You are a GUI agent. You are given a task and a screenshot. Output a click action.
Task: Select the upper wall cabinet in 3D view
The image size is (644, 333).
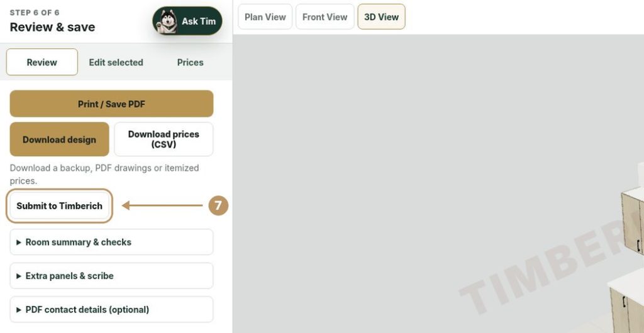pyautogui.click(x=633, y=224)
